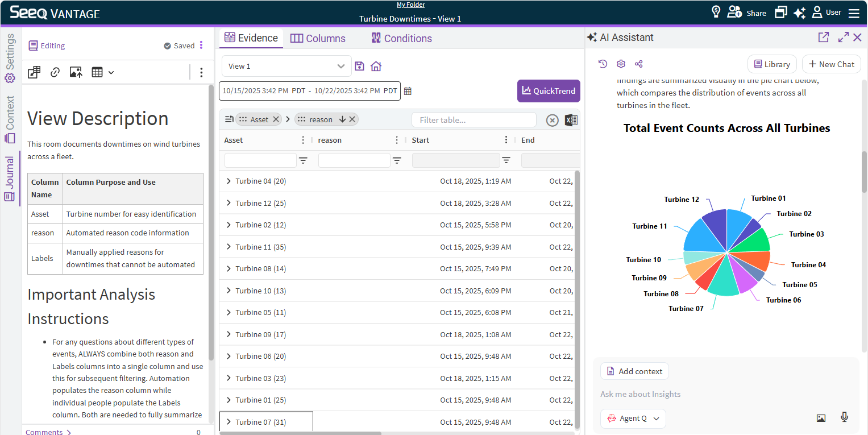Click the QuickTrend button
868x435 pixels.
pos(548,91)
